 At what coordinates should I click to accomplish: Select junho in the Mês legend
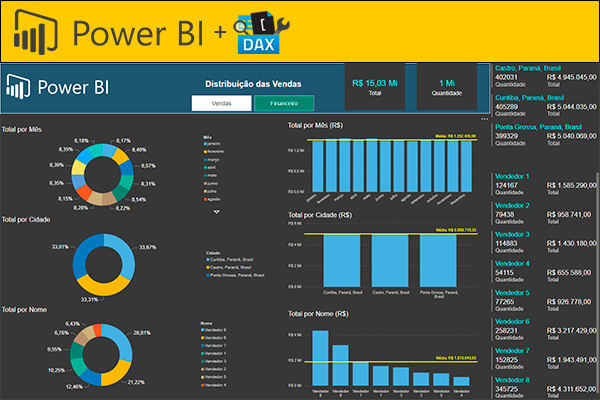pos(211,183)
